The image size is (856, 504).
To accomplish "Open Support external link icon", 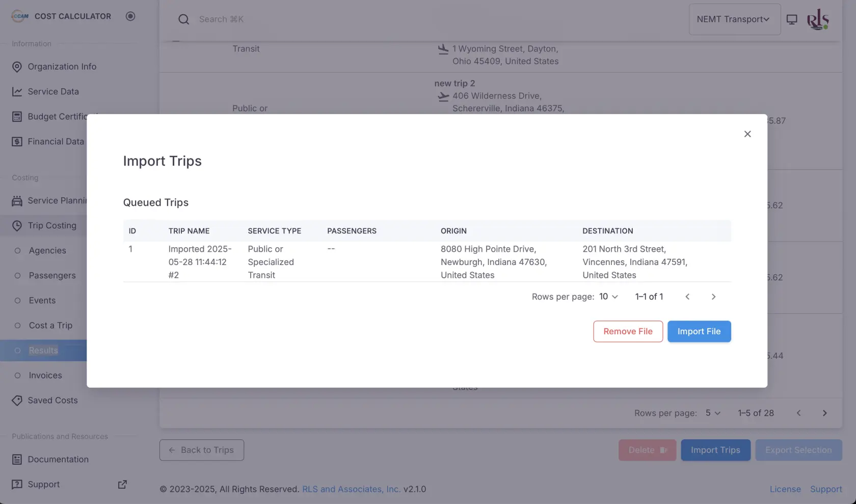I will click(x=122, y=485).
